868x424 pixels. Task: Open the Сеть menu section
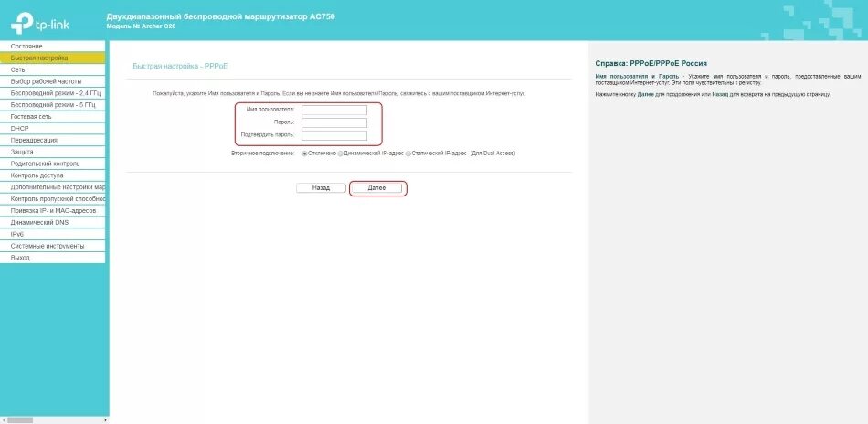pyautogui.click(x=53, y=69)
